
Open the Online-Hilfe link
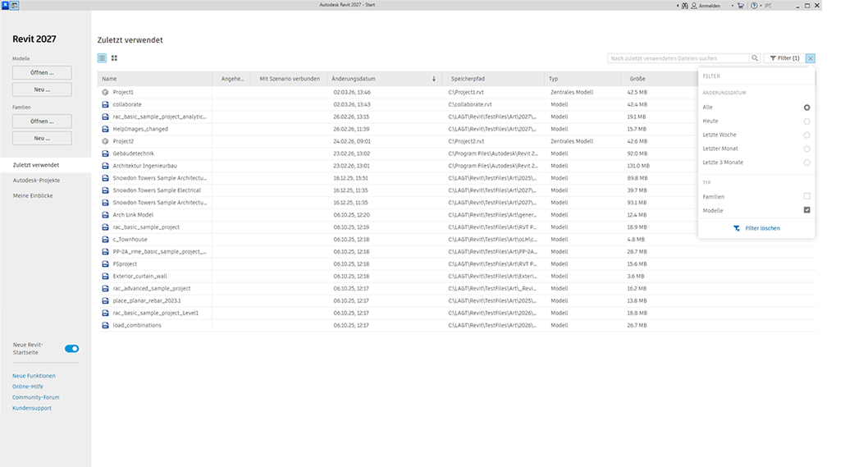coord(28,387)
